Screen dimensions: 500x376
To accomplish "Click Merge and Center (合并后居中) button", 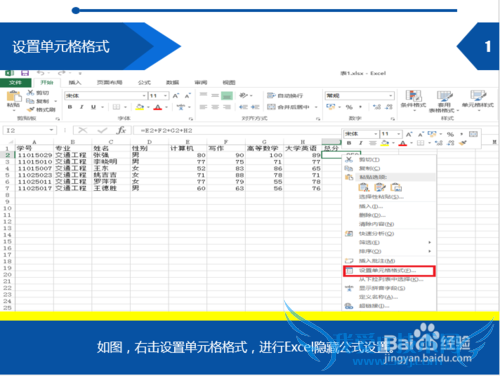I will 289,107.
